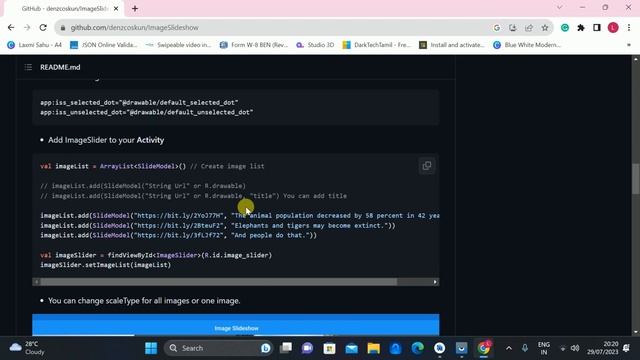Open Laxmi Sahu - A4 bookmark
The width and height of the screenshot is (640, 360).
point(34,45)
